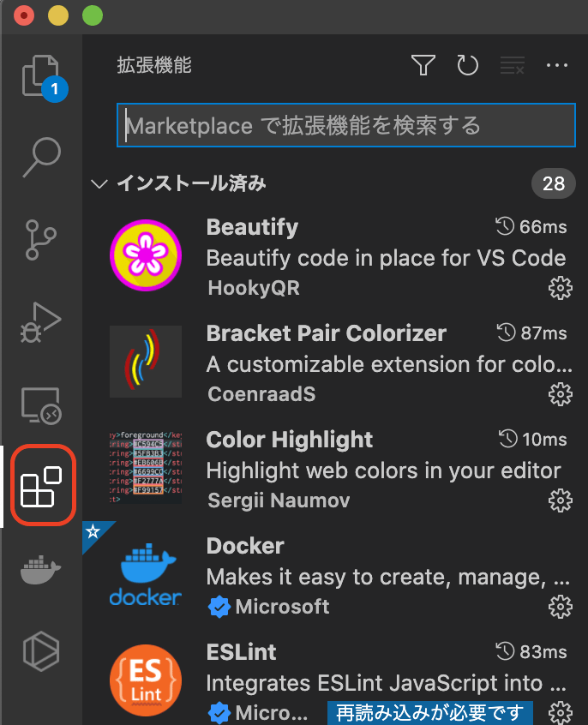
Task: Click the ESLint orange logo
Action: coord(146,680)
